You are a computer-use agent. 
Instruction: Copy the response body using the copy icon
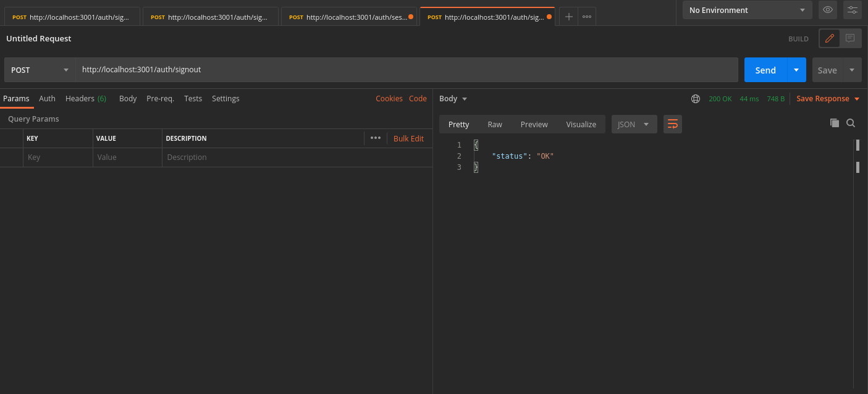click(x=835, y=123)
